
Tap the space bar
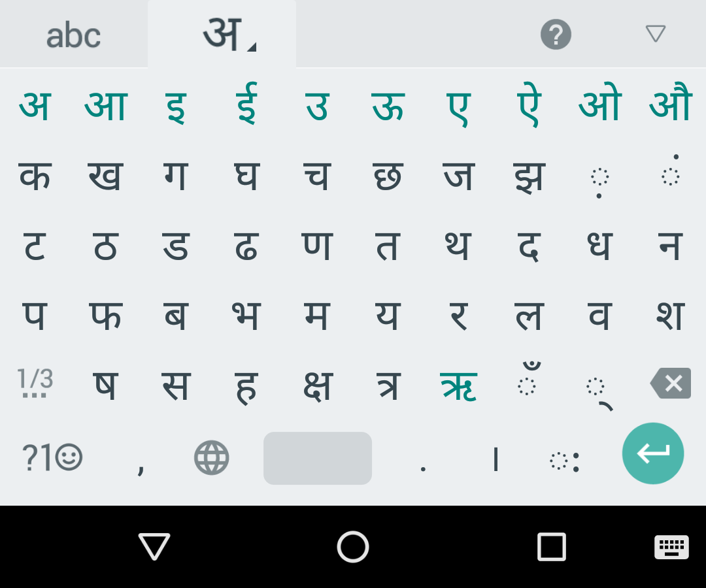pyautogui.click(x=318, y=458)
